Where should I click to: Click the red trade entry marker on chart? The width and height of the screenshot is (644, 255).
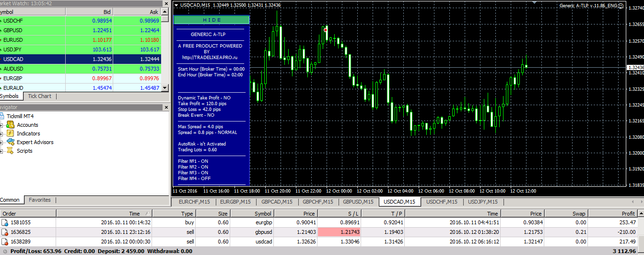(326, 30)
